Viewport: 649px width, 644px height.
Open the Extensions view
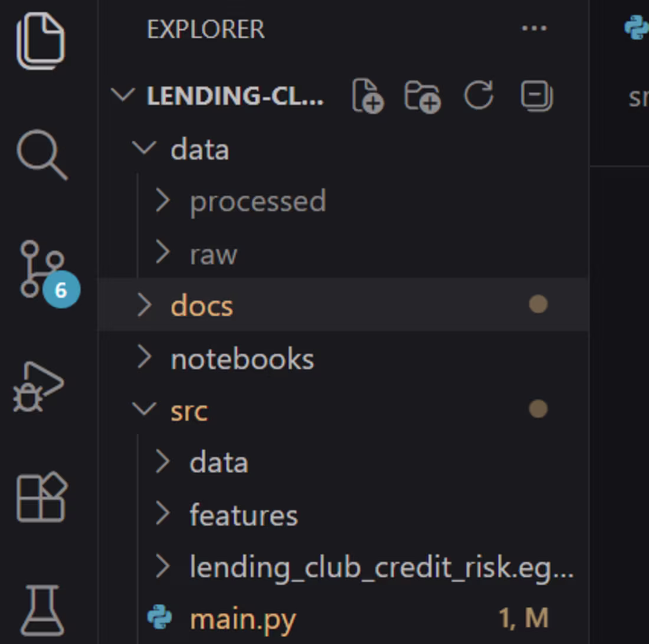(41, 497)
